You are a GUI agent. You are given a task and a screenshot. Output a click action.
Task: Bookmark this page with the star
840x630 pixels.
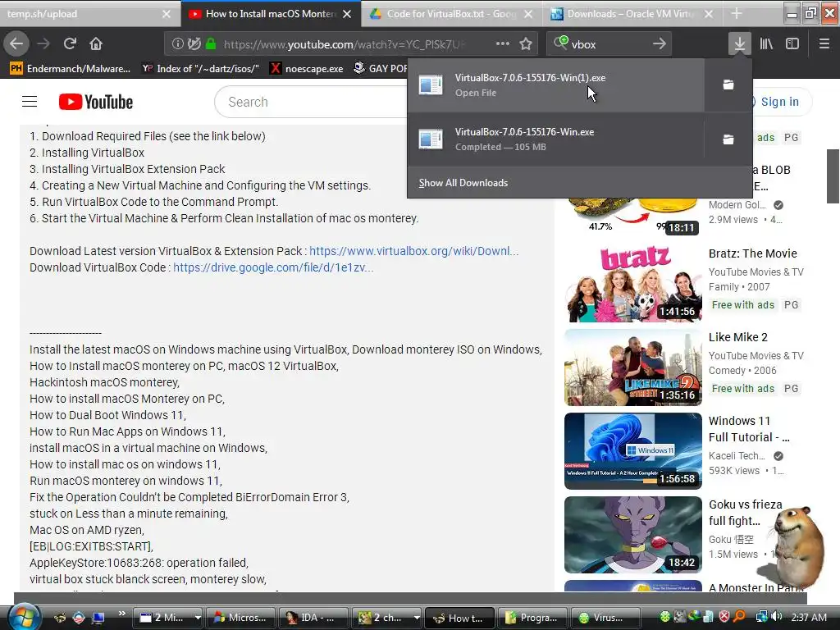pyautogui.click(x=526, y=44)
